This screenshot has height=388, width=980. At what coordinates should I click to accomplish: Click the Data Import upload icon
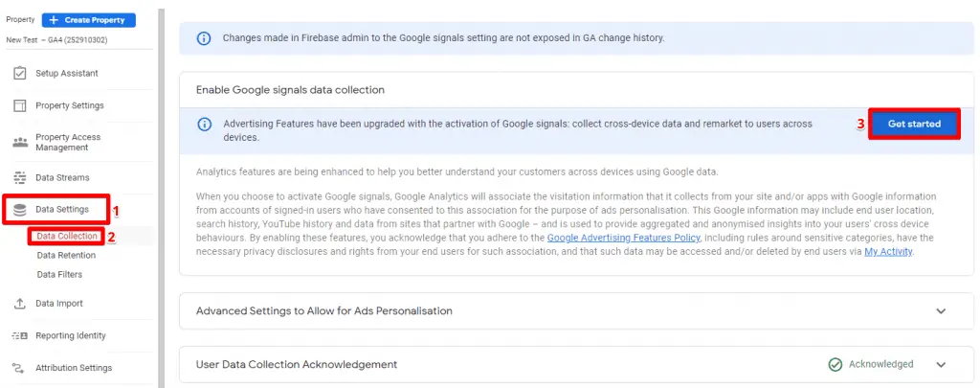point(20,303)
